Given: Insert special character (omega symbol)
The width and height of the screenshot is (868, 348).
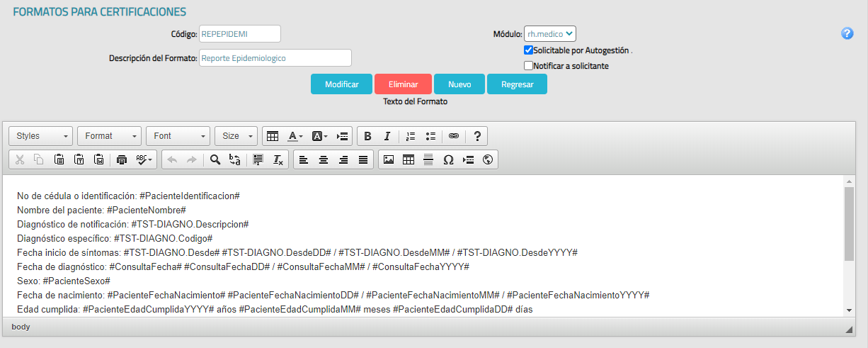Looking at the screenshot, I should point(448,160).
